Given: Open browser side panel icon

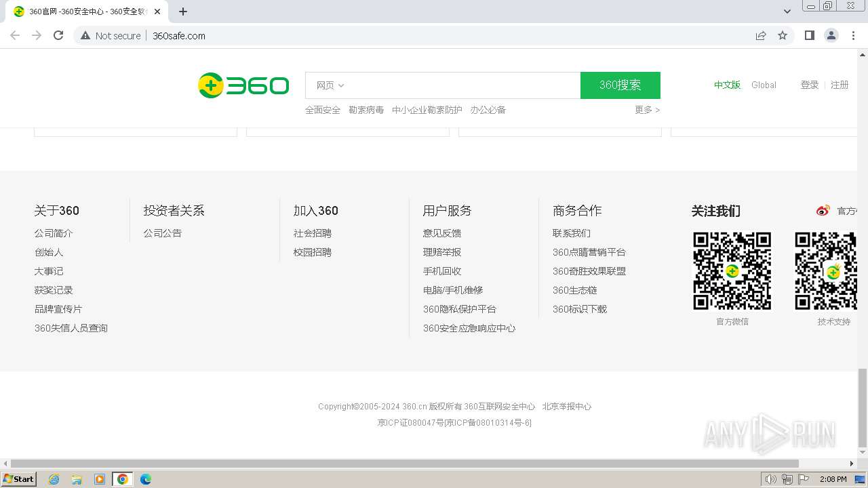Looking at the screenshot, I should 809,35.
